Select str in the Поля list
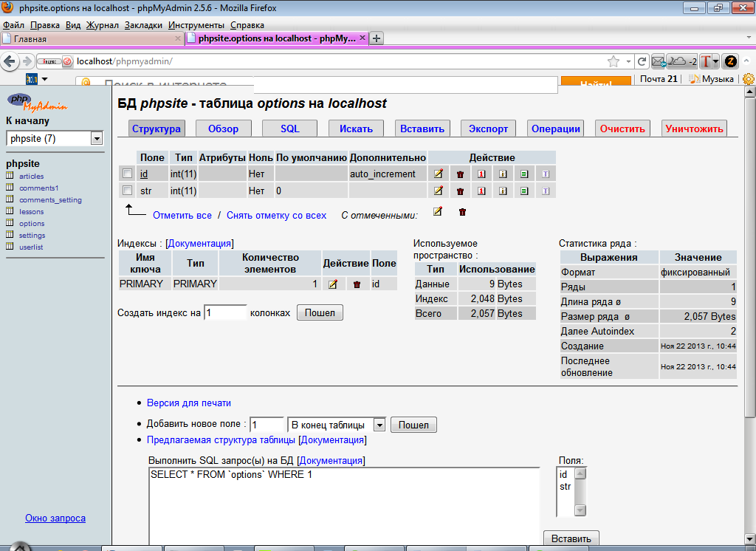Viewport: 756px width, 551px height. pyautogui.click(x=565, y=486)
